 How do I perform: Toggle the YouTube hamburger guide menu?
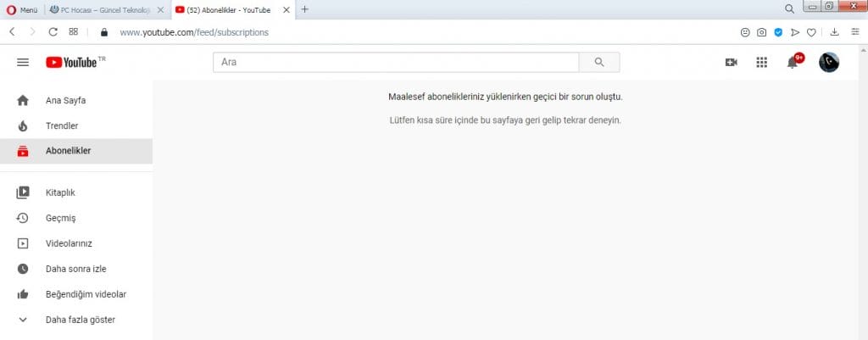[x=23, y=62]
